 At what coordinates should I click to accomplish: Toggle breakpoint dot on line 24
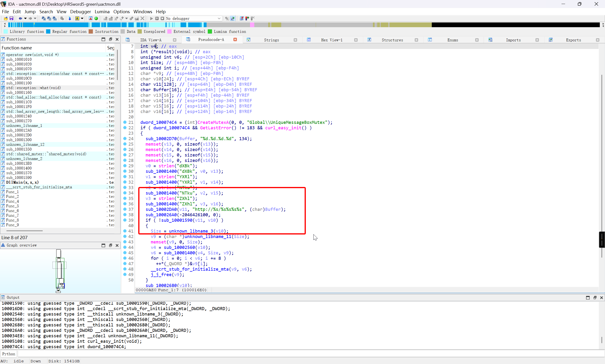point(125,139)
